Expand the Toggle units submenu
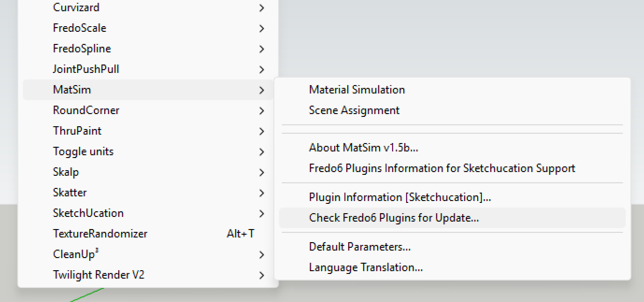 pos(83,151)
